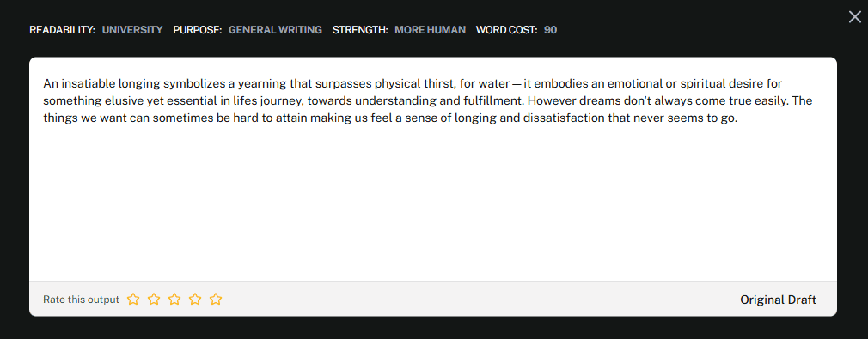
Task: Click the STRENGTH label
Action: point(360,30)
